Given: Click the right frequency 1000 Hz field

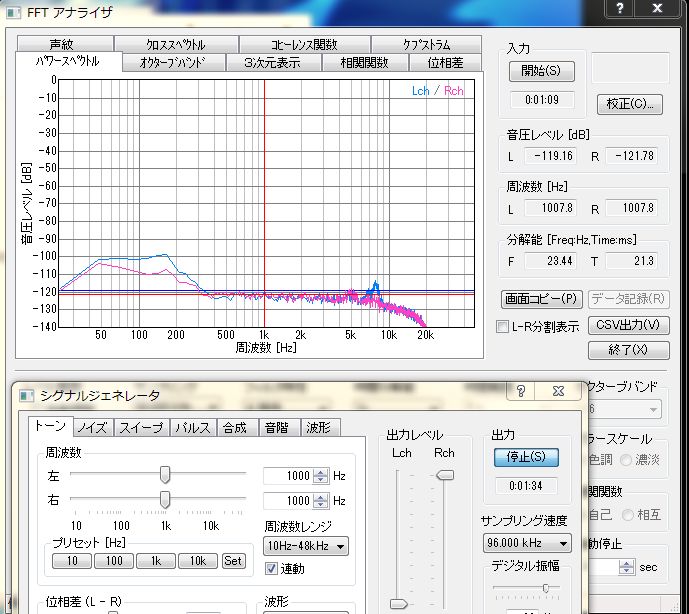Looking at the screenshot, I should pyautogui.click(x=288, y=501).
